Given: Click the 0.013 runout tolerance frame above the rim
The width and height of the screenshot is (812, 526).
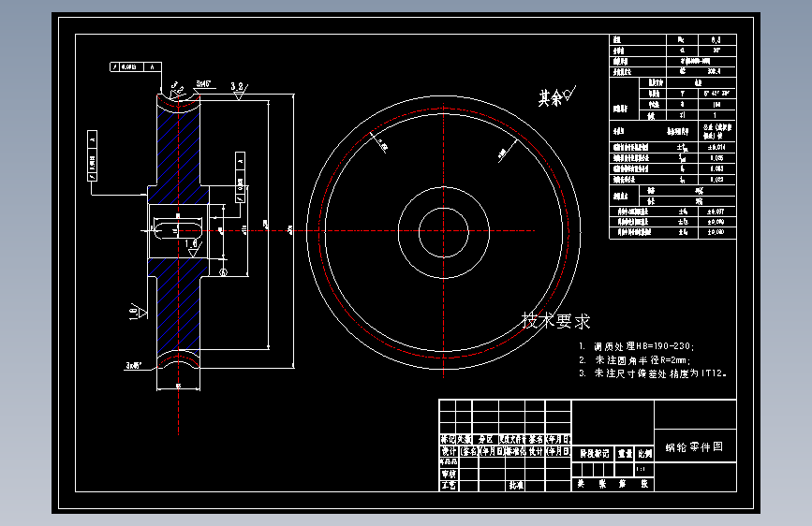Looking at the screenshot, I should tap(136, 66).
